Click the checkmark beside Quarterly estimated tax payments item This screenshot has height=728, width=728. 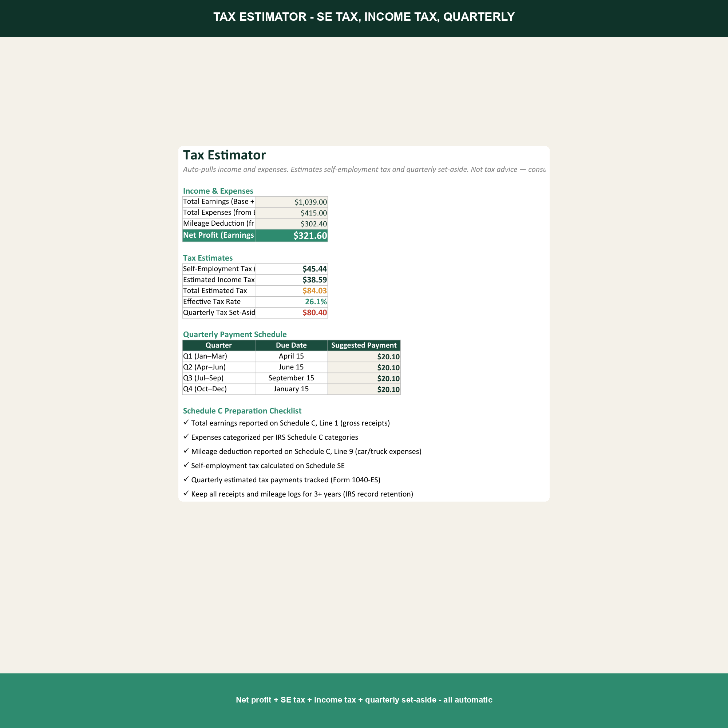[186, 479]
